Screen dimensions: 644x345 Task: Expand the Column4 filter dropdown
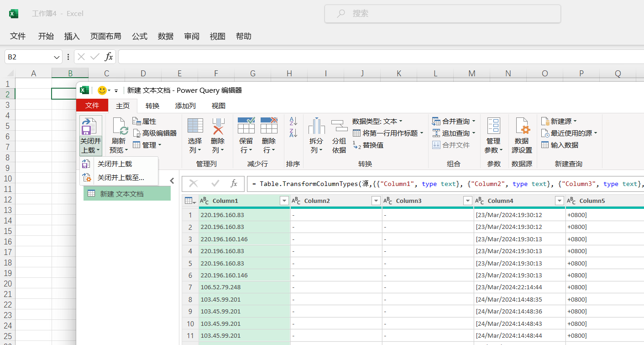559,201
